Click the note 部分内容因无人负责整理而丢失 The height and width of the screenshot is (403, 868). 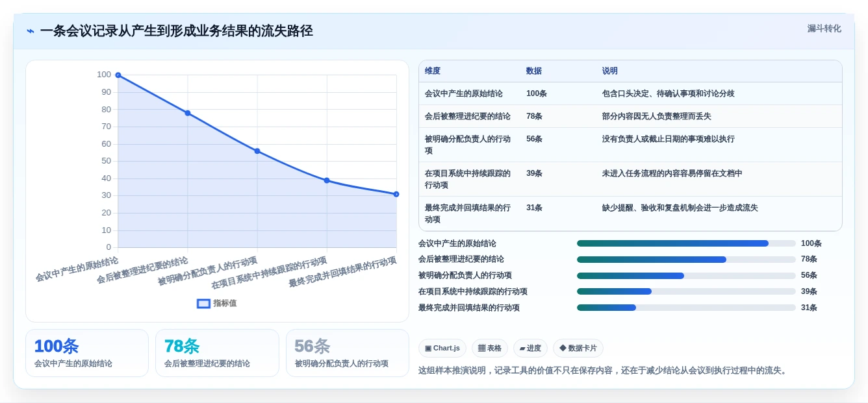(x=657, y=116)
